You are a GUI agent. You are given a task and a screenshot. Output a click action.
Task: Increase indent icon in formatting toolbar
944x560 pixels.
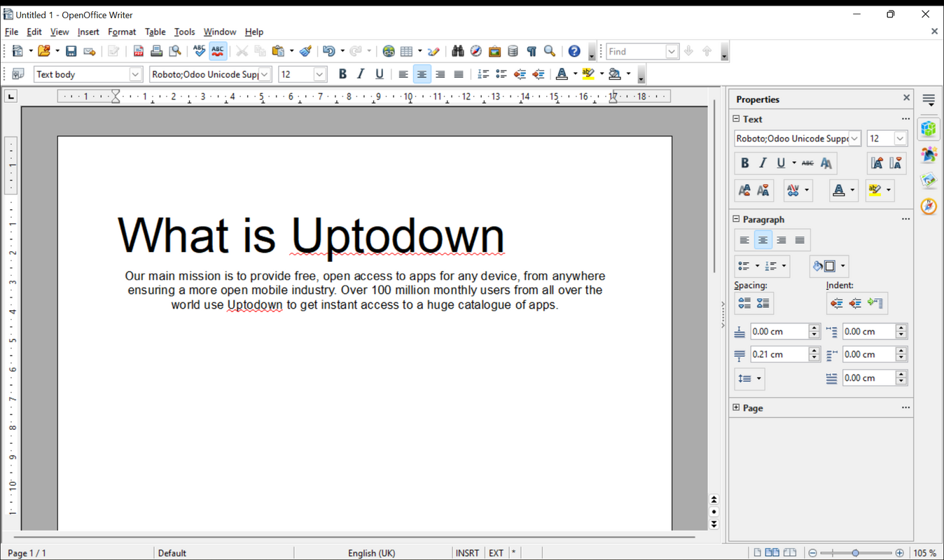pyautogui.click(x=538, y=74)
